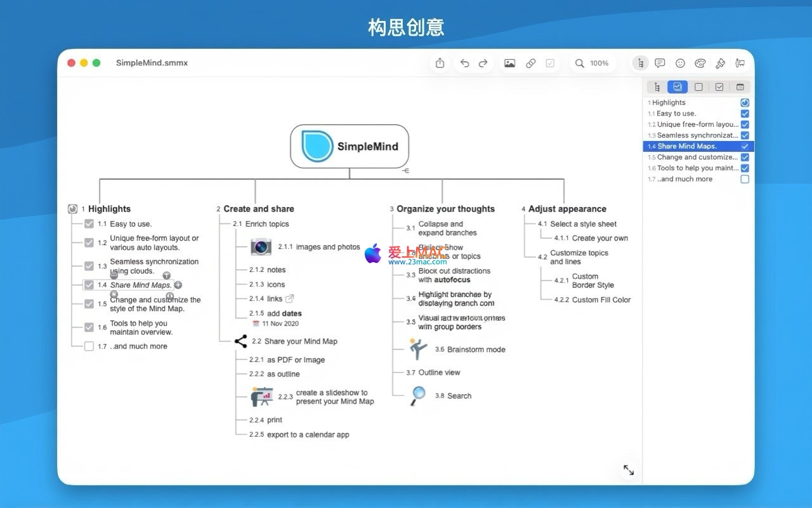This screenshot has width=812, height=508.
Task: Uncheck 'Easy to use.' checkbox in sidebar
Action: (745, 114)
